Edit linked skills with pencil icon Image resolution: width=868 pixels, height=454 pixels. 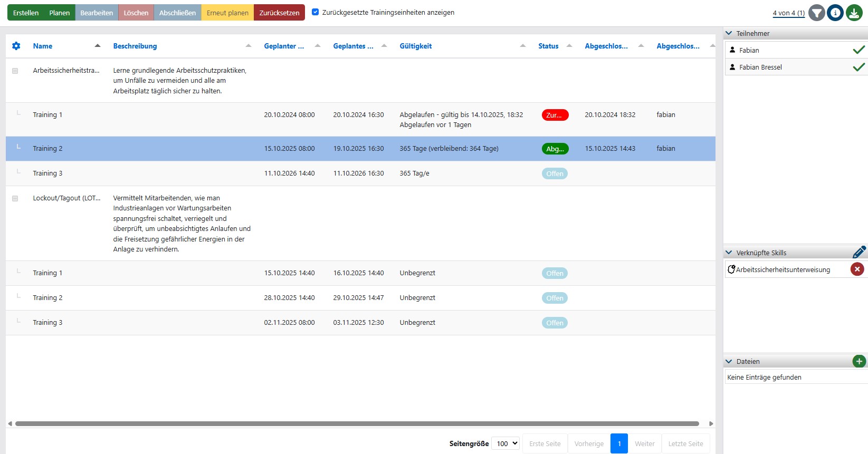click(859, 252)
